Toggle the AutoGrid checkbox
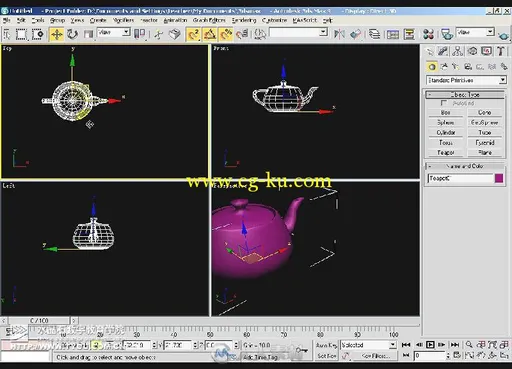 point(444,103)
